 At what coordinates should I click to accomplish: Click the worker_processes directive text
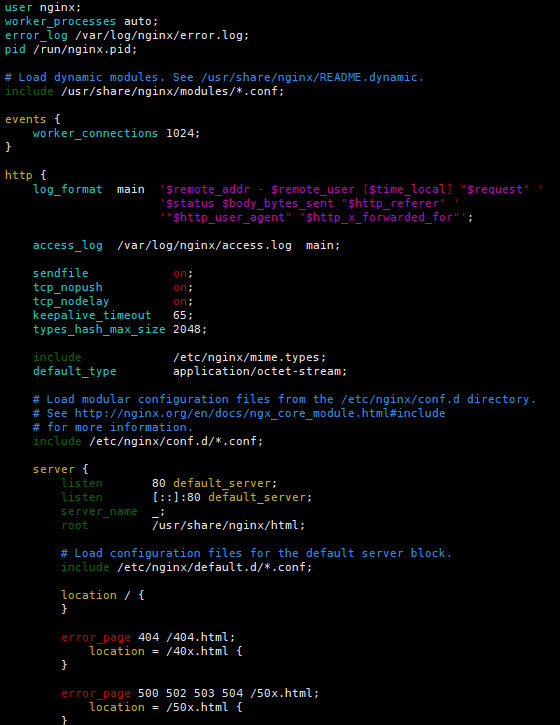click(60, 22)
